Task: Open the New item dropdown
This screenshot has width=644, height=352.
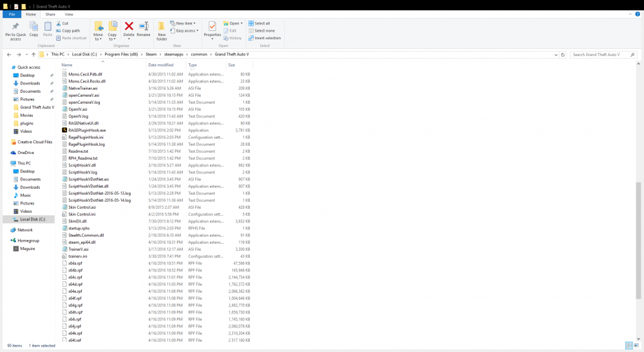Action: pos(183,23)
